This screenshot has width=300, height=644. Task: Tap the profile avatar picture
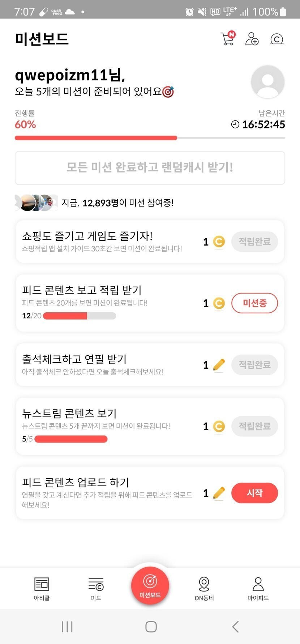pyautogui.click(x=267, y=82)
